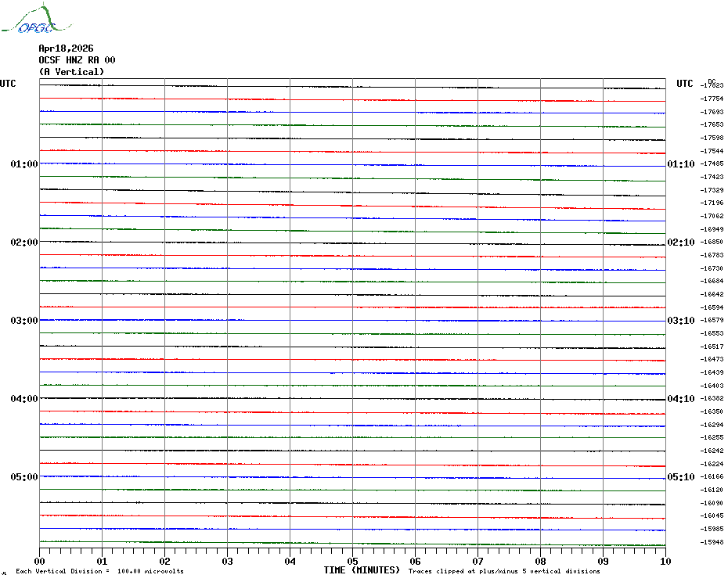Click the 01:10 time label on right
The image size is (728, 582).
point(681,163)
